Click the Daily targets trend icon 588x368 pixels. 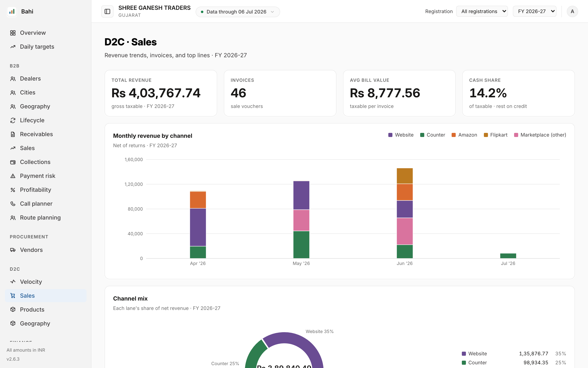click(x=13, y=47)
